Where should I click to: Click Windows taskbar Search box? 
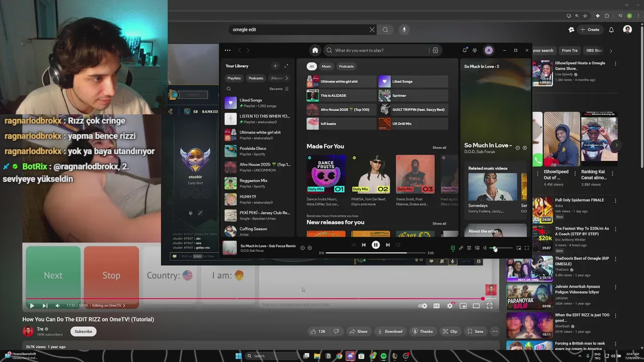click(x=272, y=356)
